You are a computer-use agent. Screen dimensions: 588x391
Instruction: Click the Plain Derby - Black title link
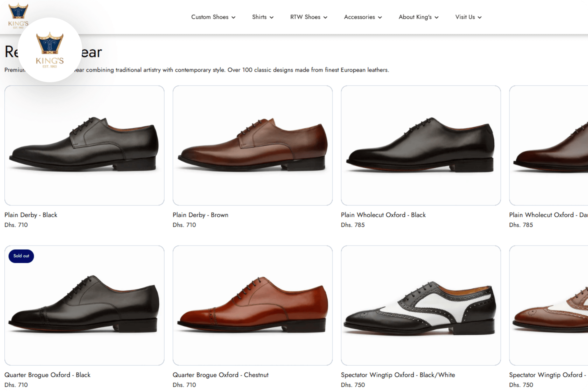click(x=31, y=215)
